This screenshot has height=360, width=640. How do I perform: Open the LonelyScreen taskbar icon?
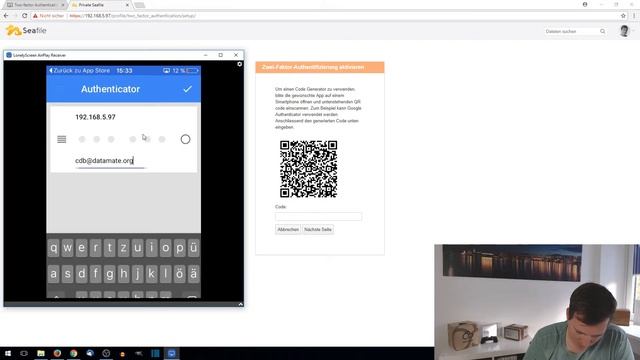coord(171,353)
